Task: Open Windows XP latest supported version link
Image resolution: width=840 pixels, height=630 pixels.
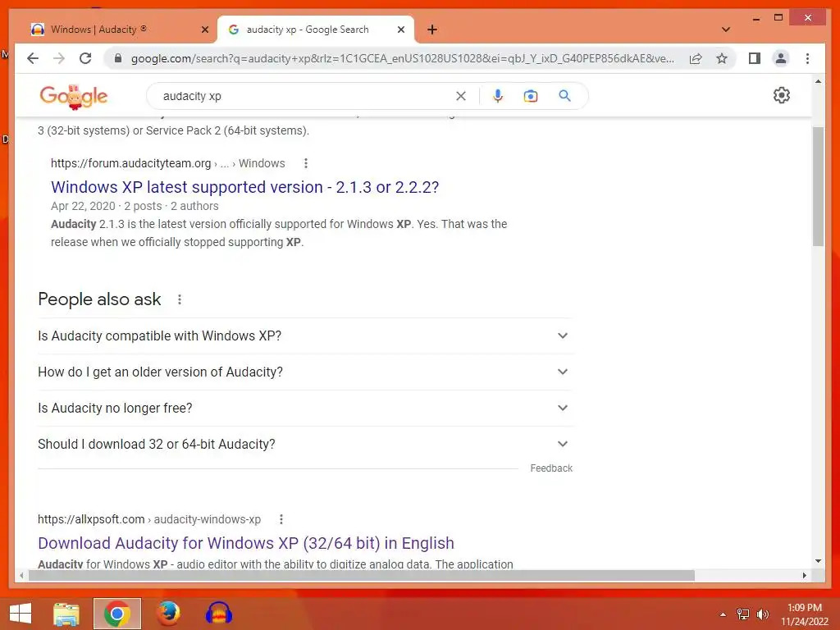Action: coord(244,187)
